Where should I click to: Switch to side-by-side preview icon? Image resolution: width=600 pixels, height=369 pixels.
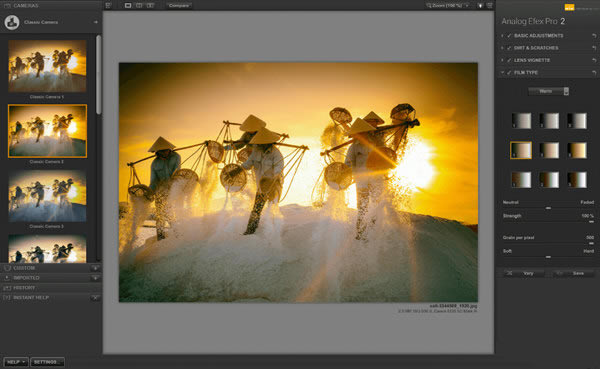(x=150, y=5)
